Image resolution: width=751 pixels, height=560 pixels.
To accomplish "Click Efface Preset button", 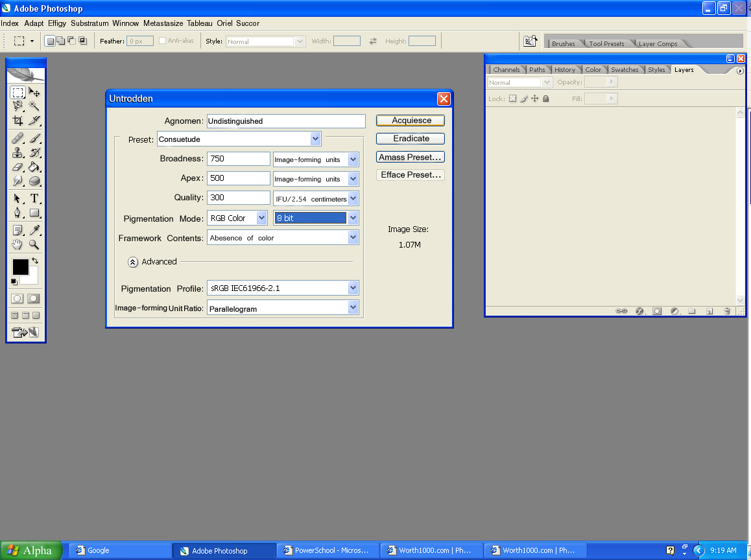I will point(411,175).
